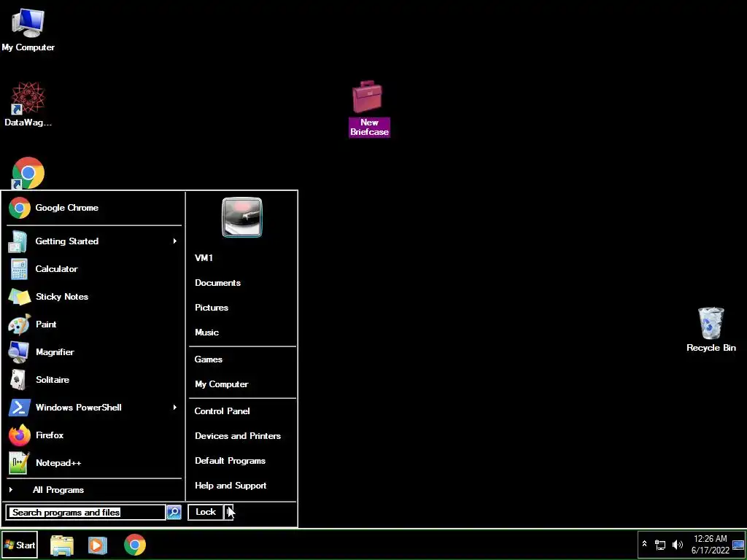Image resolution: width=747 pixels, height=560 pixels.
Task: Open Help and Support
Action: click(x=231, y=486)
